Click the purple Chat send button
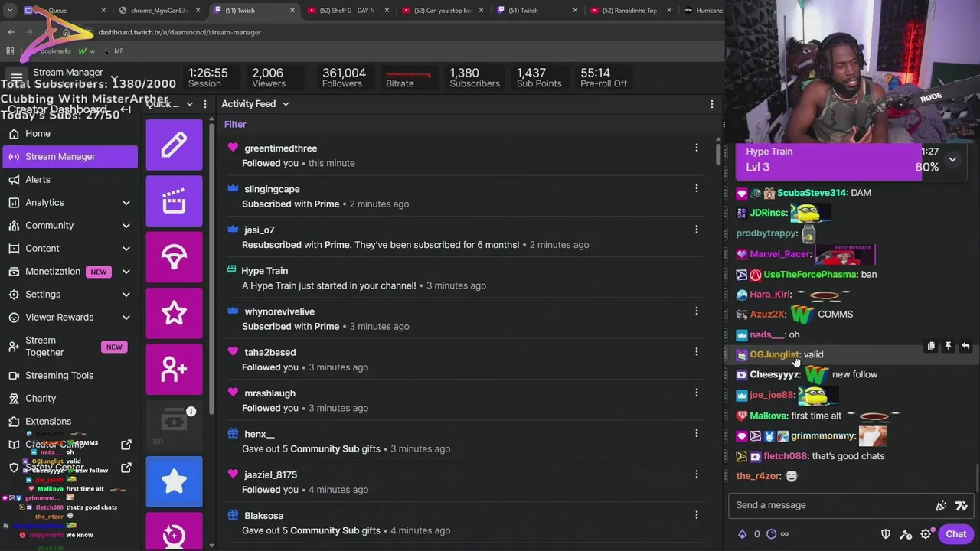Viewport: 980px width, 551px height. click(x=955, y=534)
